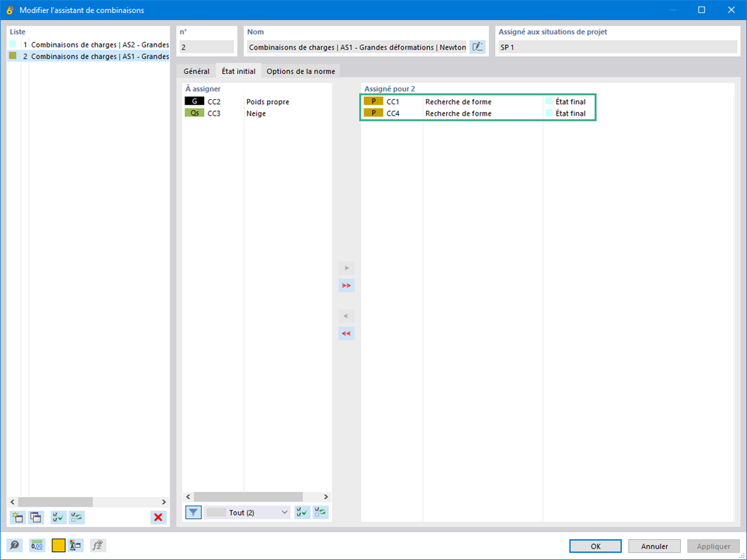Screen dimensions: 747x560
Task: Click the À assigner horizontal scrollbar thumb
Action: point(249,497)
